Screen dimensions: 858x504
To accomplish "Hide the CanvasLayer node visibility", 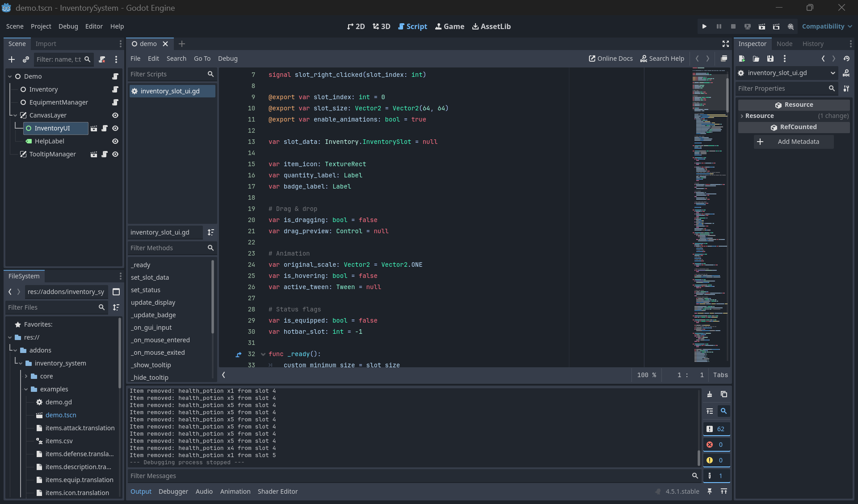I will [x=115, y=115].
